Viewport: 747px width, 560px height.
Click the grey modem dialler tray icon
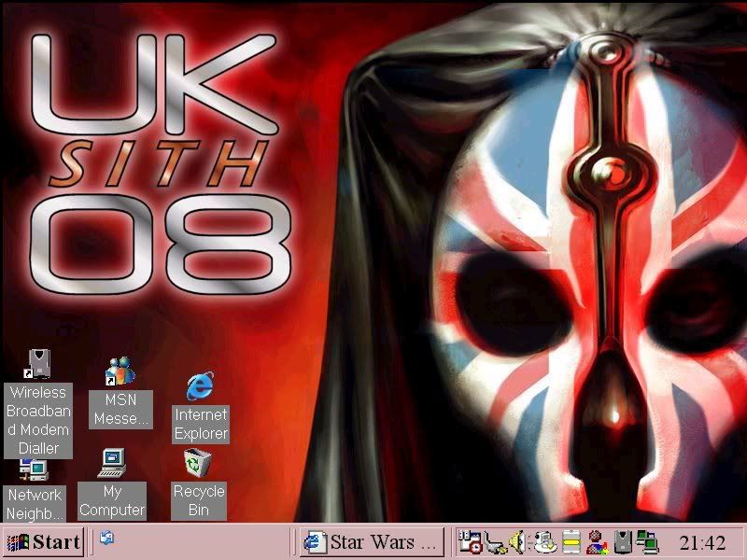622,542
